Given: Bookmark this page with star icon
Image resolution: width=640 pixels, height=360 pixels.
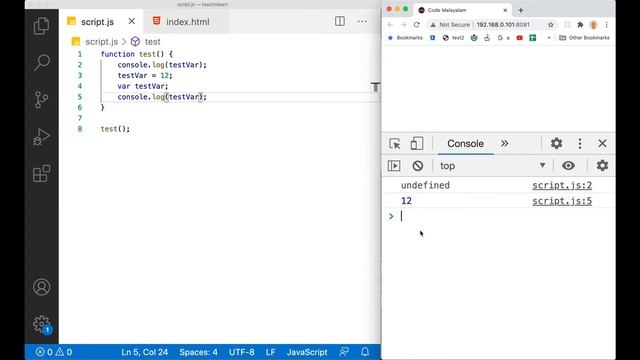Looking at the screenshot, I should point(551,24).
